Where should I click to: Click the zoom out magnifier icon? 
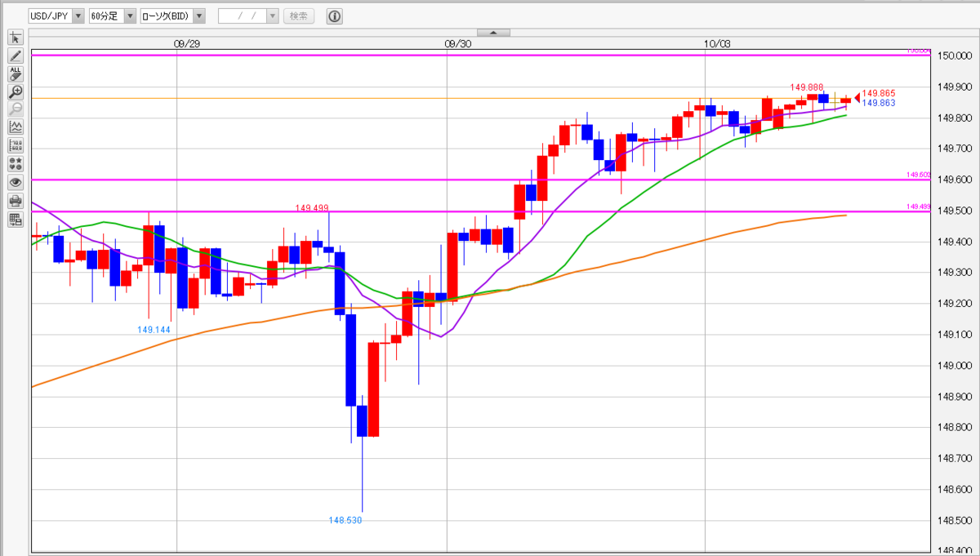click(16, 109)
